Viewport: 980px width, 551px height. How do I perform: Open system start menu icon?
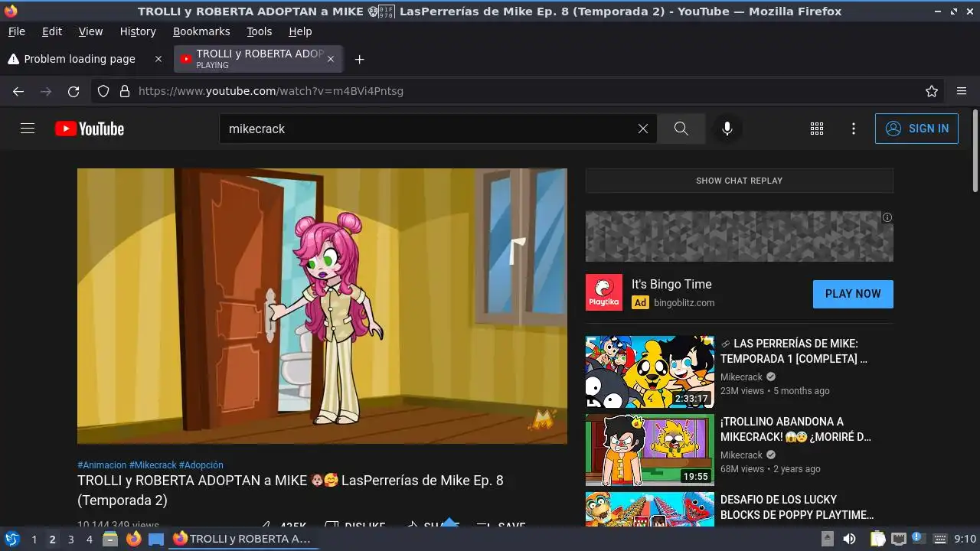(11, 539)
